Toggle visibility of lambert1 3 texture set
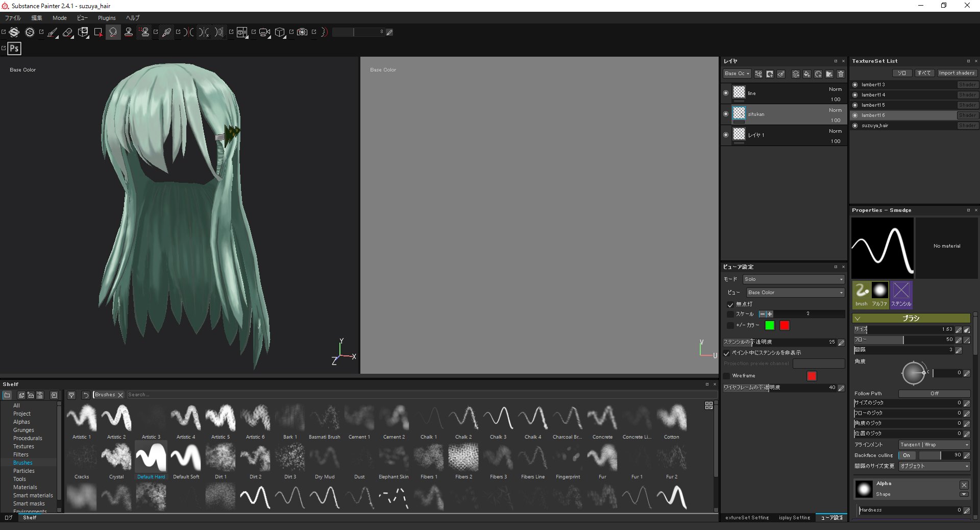This screenshot has width=980, height=530. [x=855, y=85]
